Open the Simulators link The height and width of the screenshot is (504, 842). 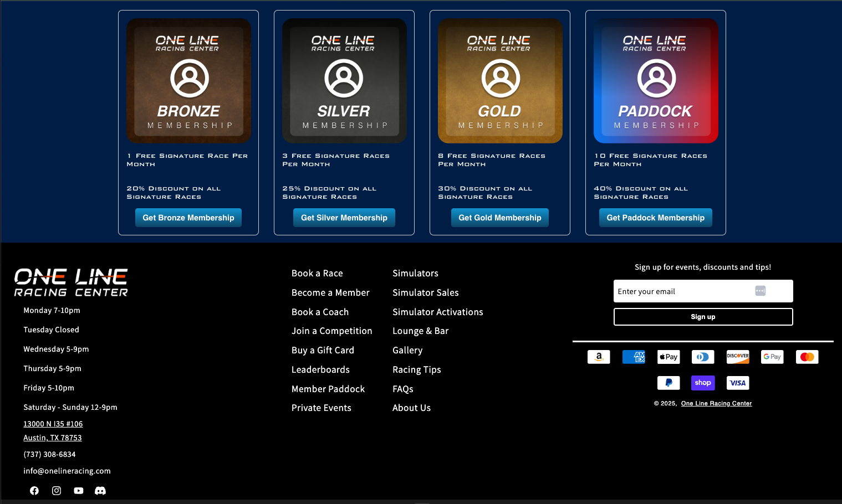(415, 273)
